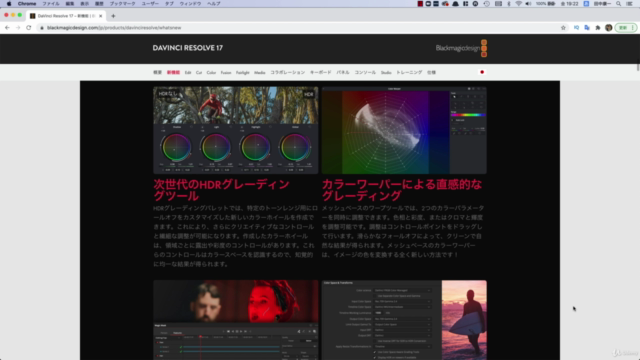The height and width of the screenshot is (360, 640).
Task: Open the Chrome profile avatar
Action: (x=609, y=28)
